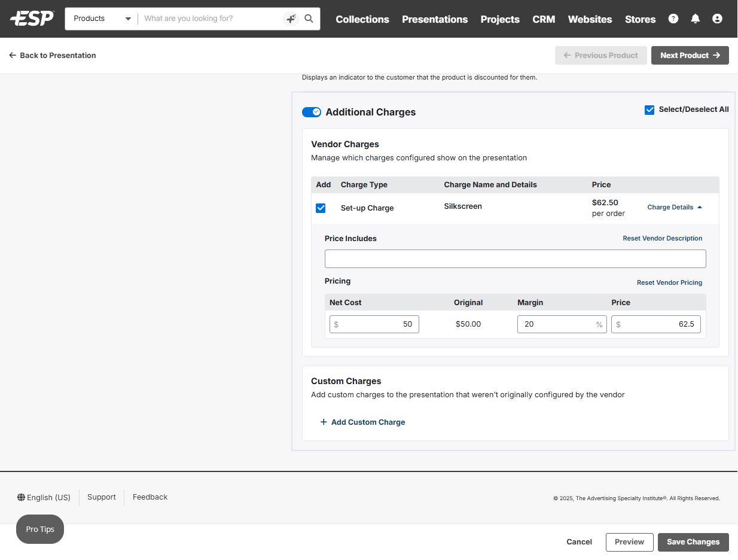Uncheck the Select/Deselect All checkbox
This screenshot has width=738, height=560.
(x=649, y=109)
